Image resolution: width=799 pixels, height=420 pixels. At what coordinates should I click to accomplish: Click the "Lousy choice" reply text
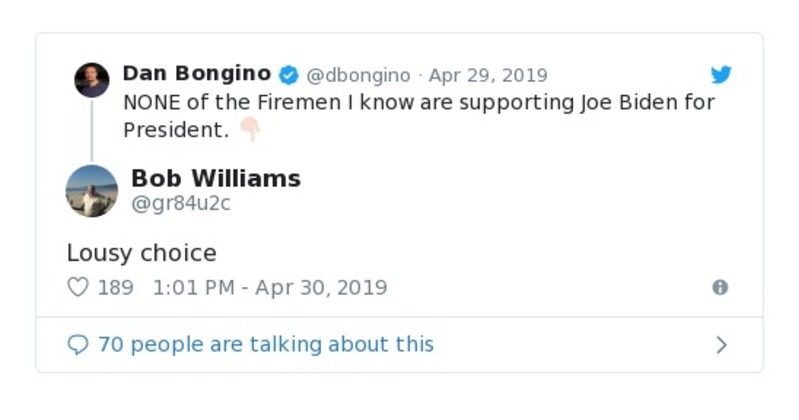[x=141, y=254]
